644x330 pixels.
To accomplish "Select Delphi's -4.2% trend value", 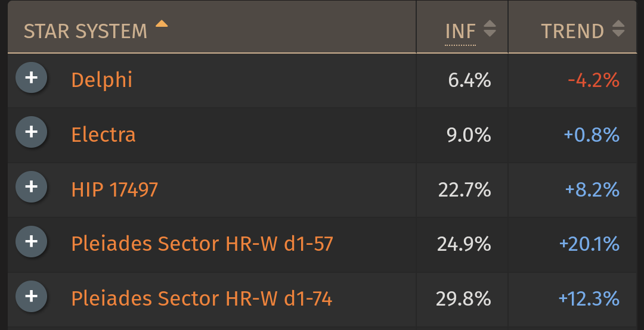I will [593, 80].
